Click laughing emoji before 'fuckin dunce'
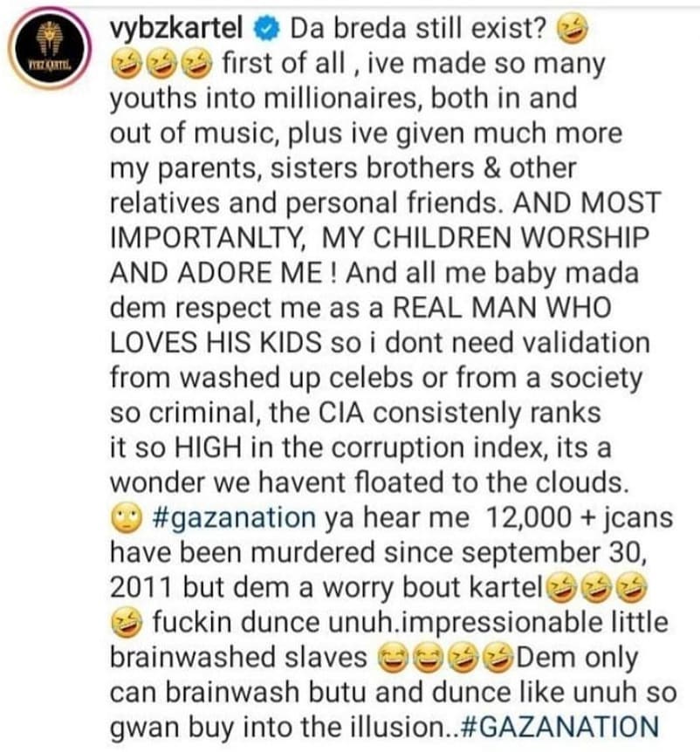700x752 pixels. pyautogui.click(x=127, y=623)
